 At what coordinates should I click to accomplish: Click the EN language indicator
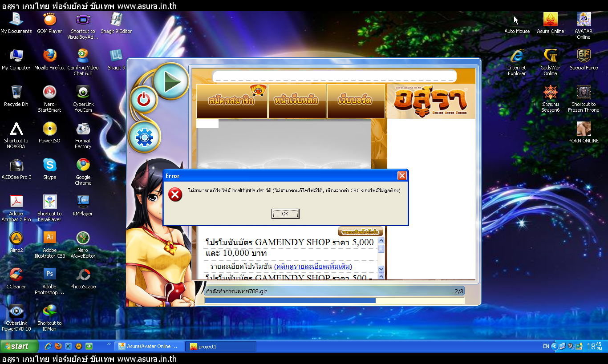[546, 346]
